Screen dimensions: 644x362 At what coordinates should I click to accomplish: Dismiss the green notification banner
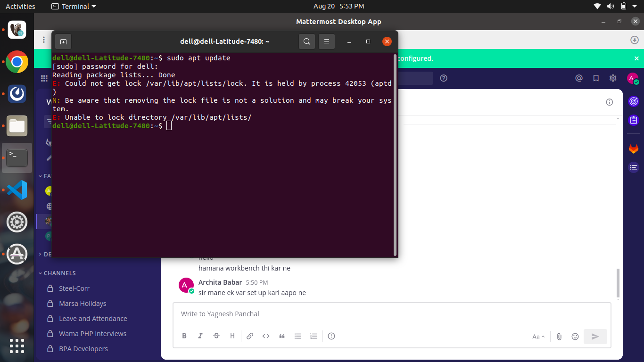click(636, 58)
